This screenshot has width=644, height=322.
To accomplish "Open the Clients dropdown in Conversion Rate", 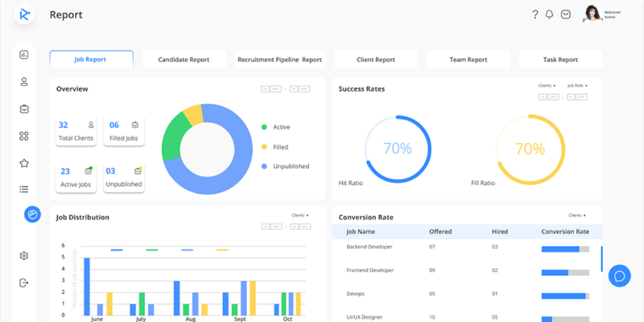I will 577,216.
